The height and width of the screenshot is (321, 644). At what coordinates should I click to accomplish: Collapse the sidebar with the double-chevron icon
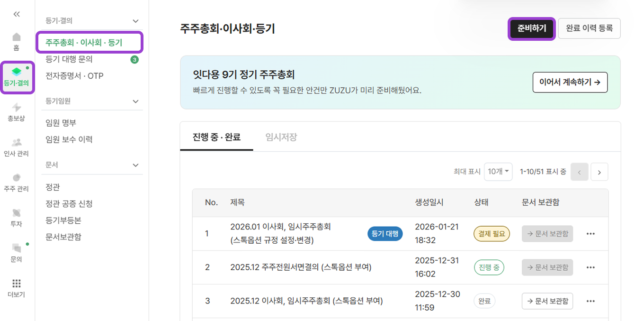(x=16, y=14)
